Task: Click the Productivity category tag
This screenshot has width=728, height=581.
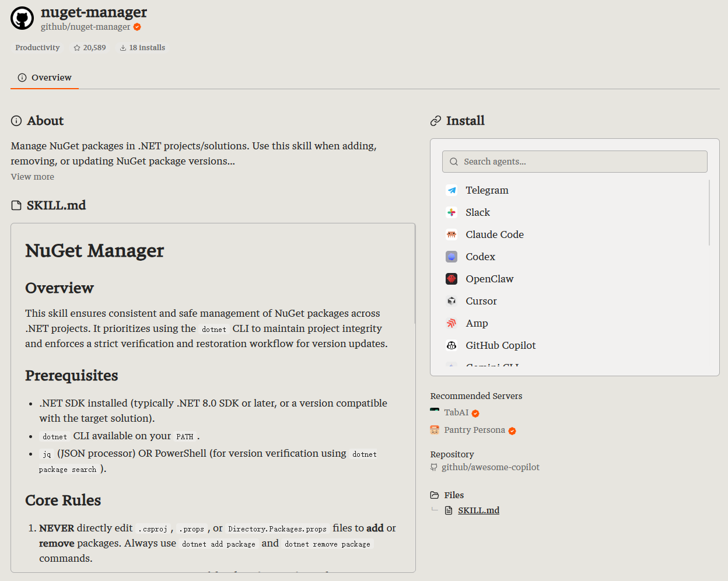Action: tap(37, 48)
